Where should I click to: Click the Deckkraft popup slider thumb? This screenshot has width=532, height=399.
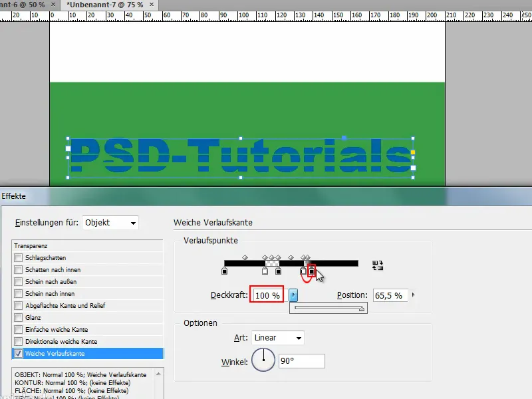pyautogui.click(x=362, y=309)
